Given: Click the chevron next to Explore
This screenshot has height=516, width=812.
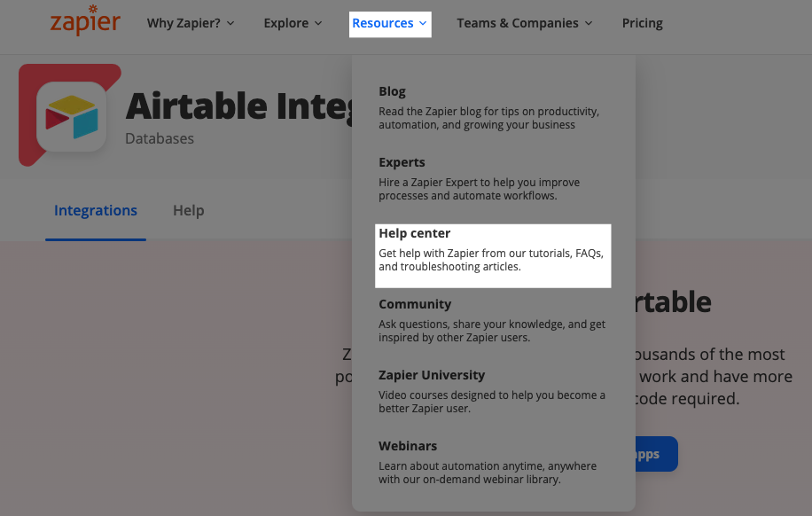Looking at the screenshot, I should (x=318, y=23).
